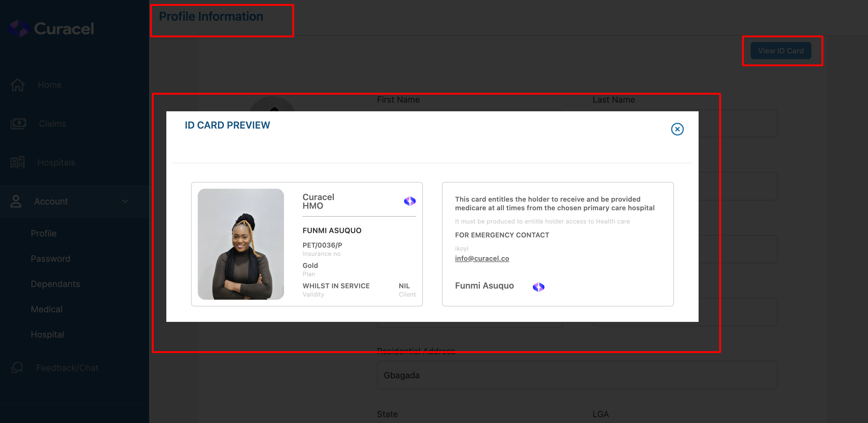Click the Home house icon in sidebar

coord(18,85)
